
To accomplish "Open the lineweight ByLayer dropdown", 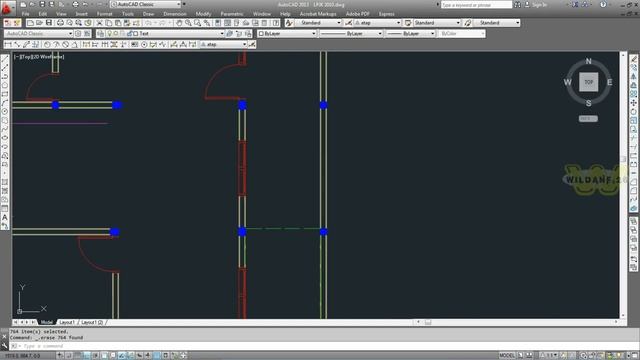I will pyautogui.click(x=410, y=33).
